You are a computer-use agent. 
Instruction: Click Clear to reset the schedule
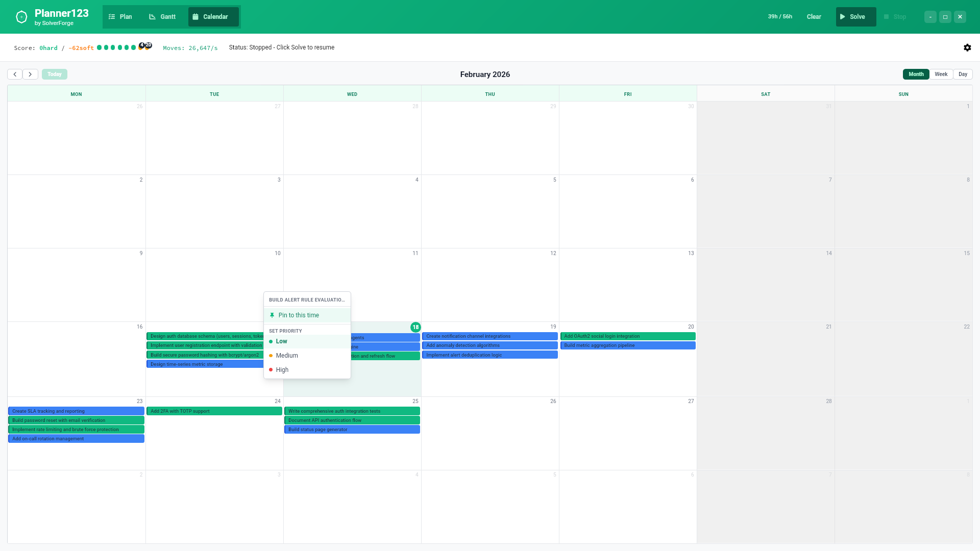pos(814,16)
